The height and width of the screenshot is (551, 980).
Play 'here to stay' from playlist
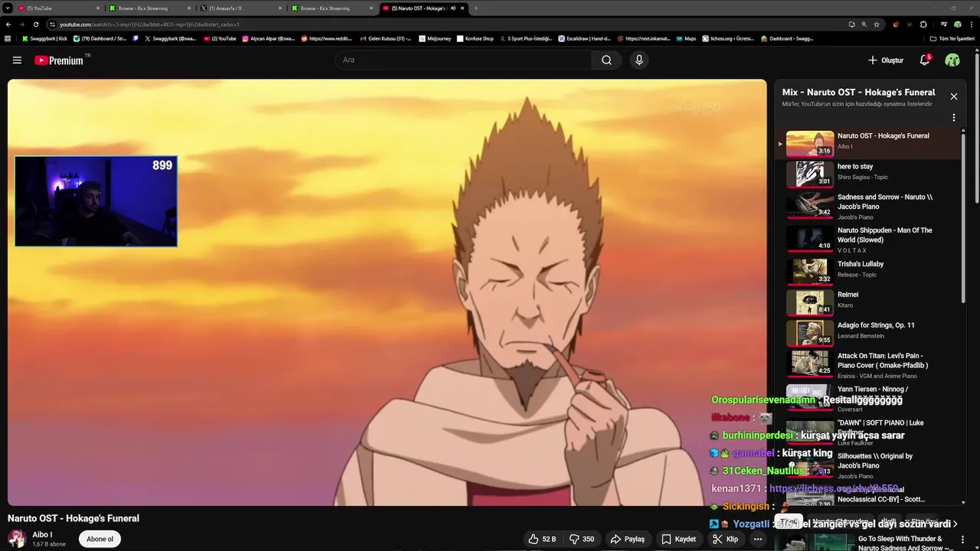tap(867, 174)
